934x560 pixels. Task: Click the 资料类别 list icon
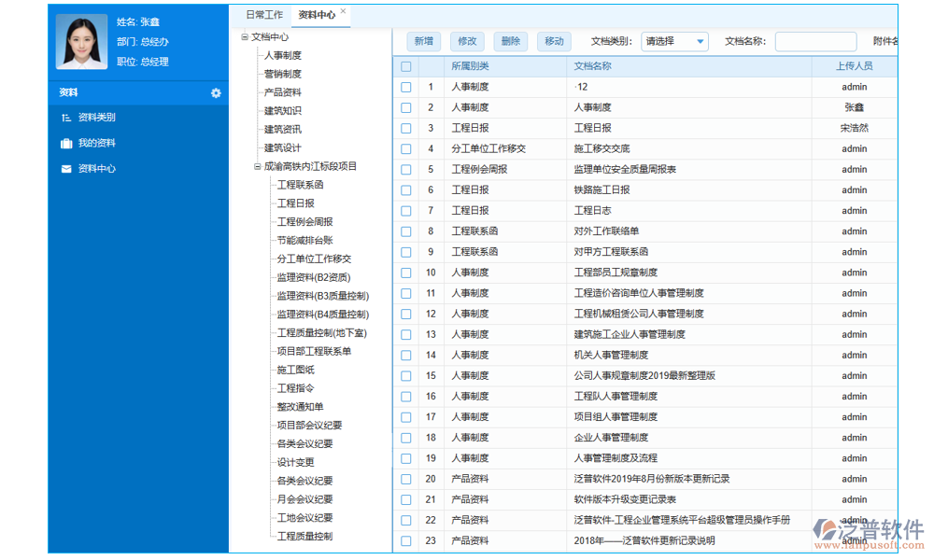(65, 118)
